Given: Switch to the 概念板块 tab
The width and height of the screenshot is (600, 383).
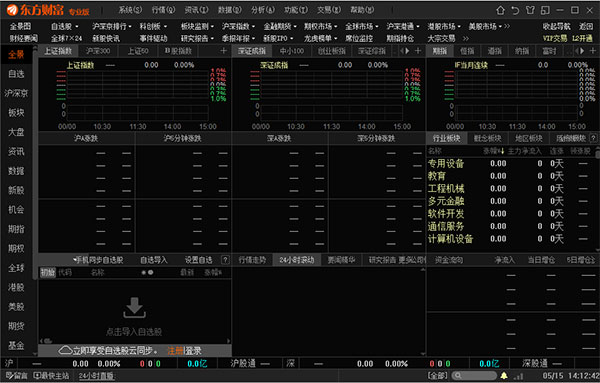Looking at the screenshot, I should tap(487, 138).
